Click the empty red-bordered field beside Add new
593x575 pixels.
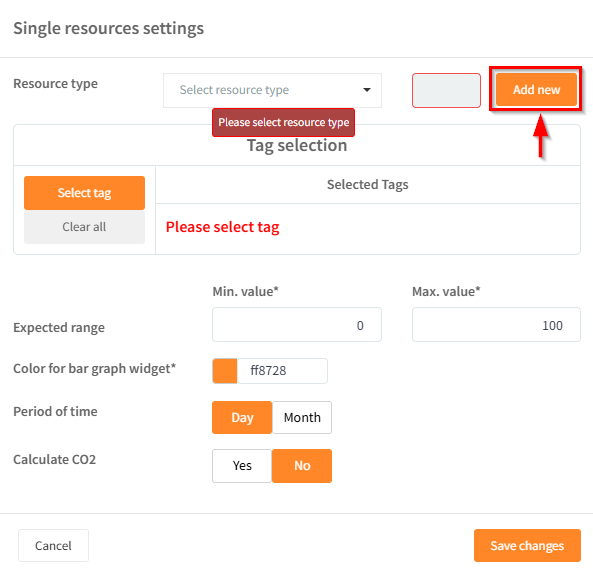[446, 90]
